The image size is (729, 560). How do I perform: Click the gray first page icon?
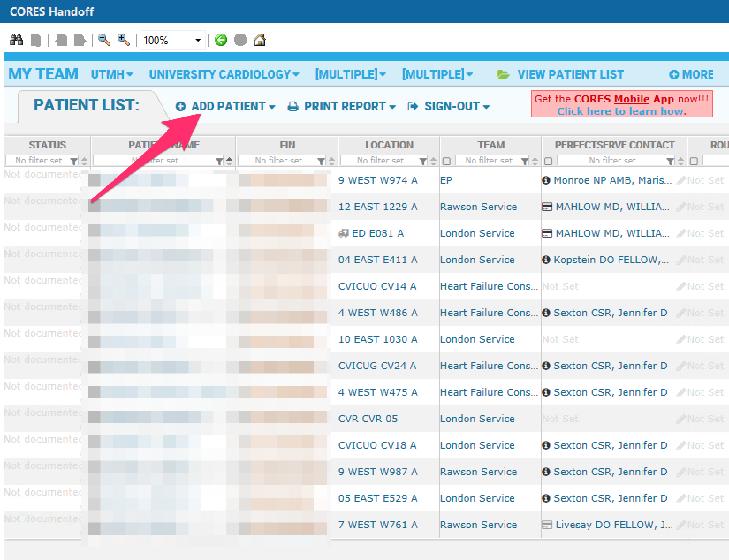point(36,40)
